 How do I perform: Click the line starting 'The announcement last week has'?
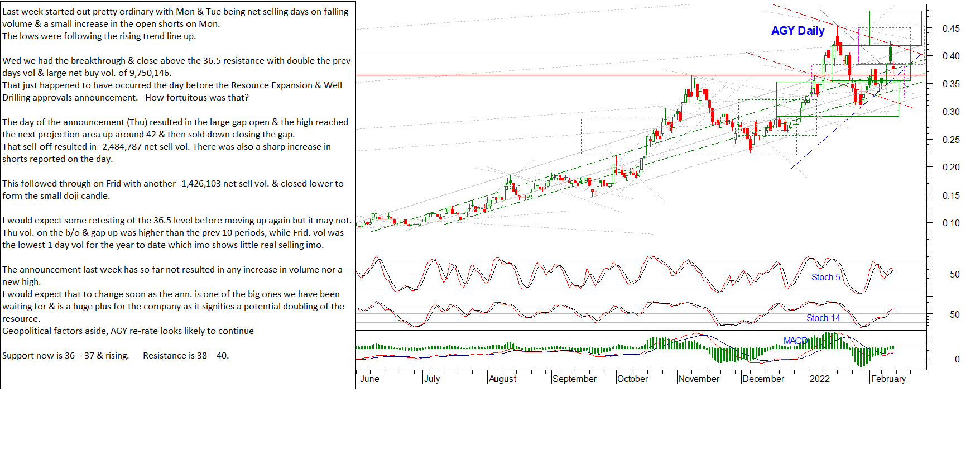coord(172,270)
